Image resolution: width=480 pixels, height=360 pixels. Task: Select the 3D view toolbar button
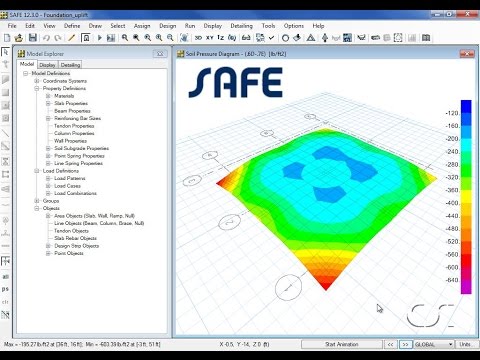198,38
